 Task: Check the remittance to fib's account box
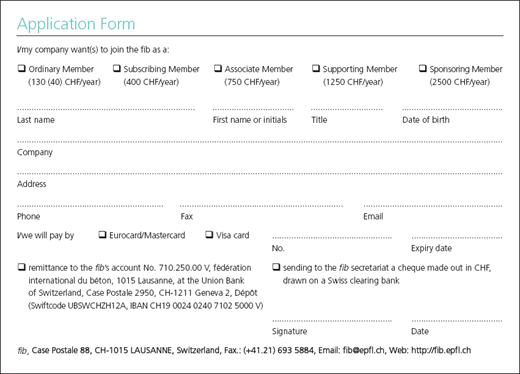[22, 267]
